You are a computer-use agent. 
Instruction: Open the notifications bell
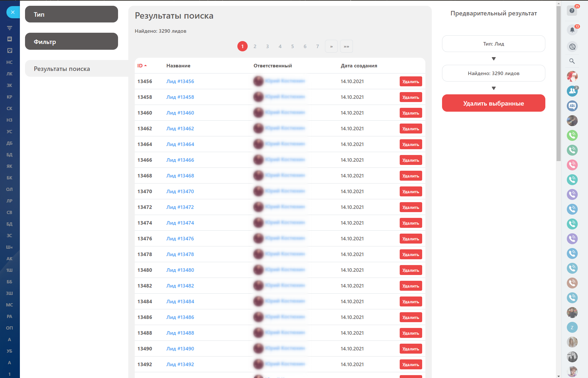(x=572, y=30)
